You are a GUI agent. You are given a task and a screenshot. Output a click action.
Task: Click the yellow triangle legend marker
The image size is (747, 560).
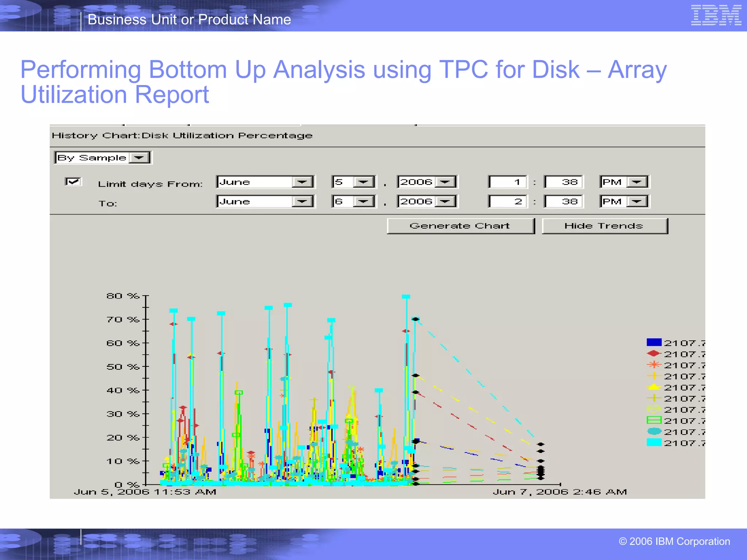[x=654, y=387]
